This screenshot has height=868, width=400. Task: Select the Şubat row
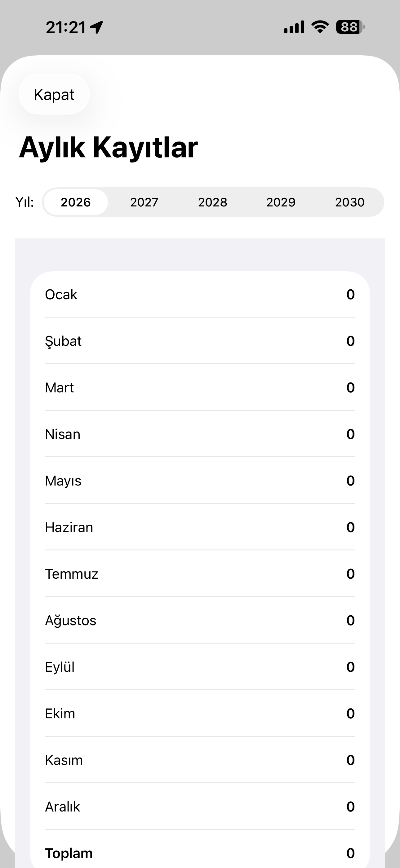coord(200,341)
